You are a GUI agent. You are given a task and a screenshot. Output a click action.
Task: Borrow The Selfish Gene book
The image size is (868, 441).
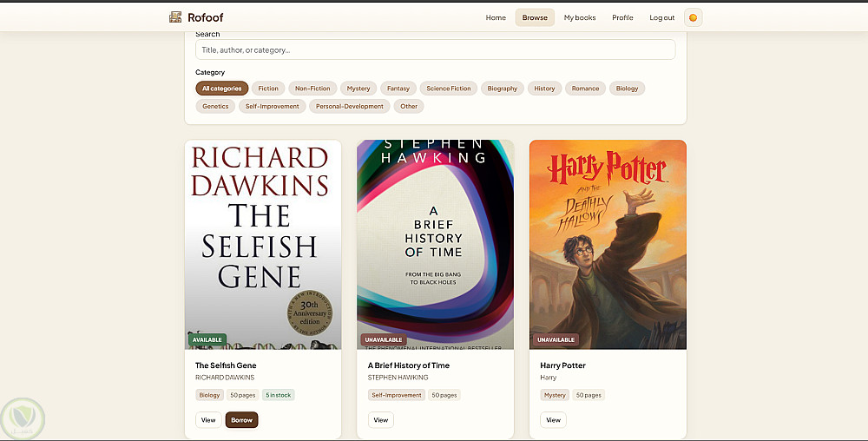pos(241,420)
